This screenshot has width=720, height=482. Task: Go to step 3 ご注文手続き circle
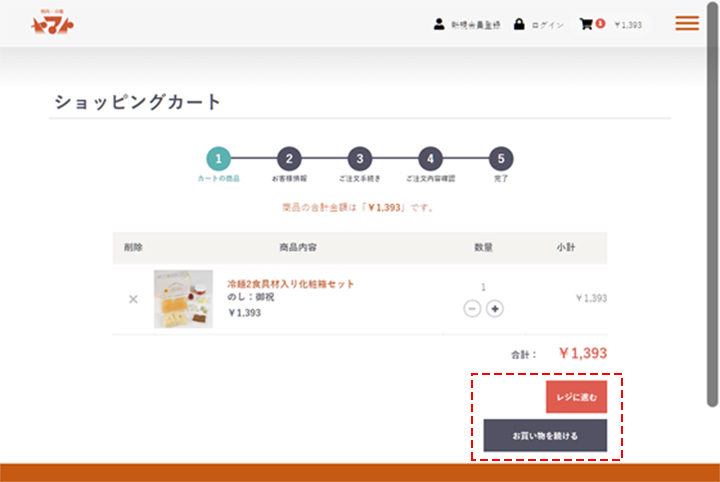[x=360, y=158]
